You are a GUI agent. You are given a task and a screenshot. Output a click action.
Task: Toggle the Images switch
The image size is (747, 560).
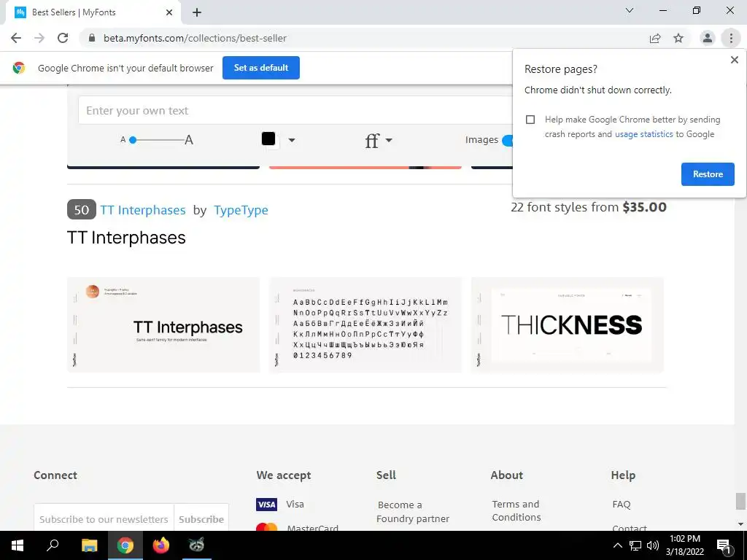tap(508, 140)
